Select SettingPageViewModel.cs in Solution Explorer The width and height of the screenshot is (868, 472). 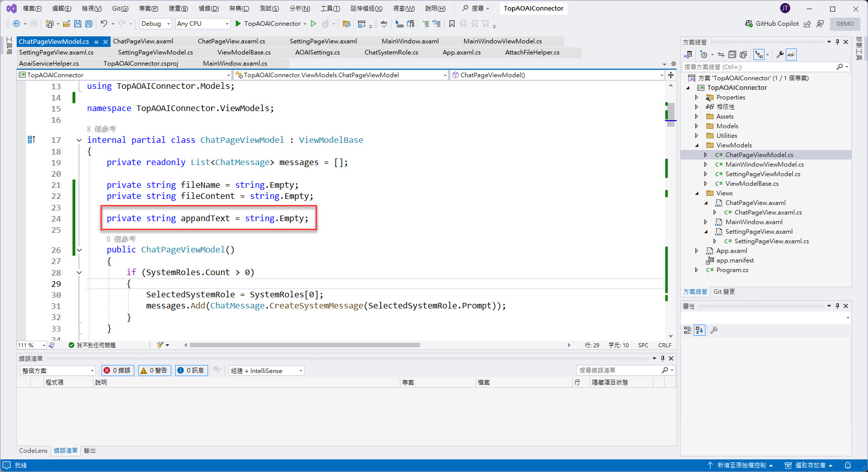click(x=762, y=174)
